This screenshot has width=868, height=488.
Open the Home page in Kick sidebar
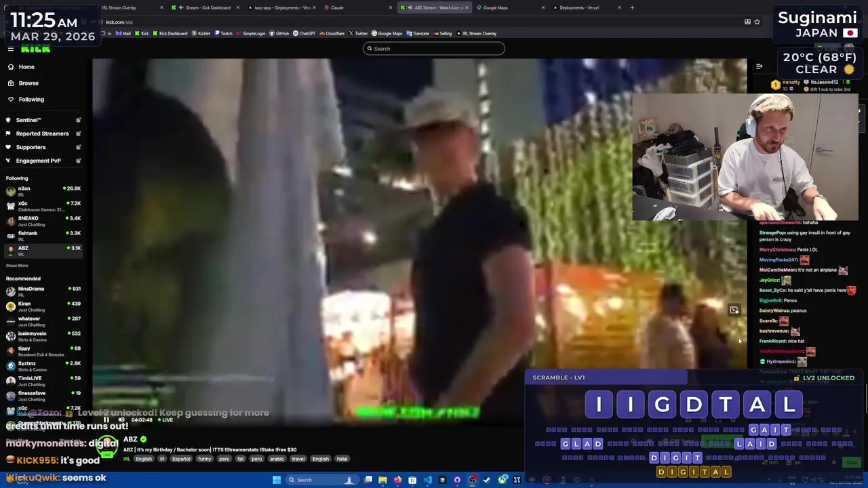click(26, 66)
